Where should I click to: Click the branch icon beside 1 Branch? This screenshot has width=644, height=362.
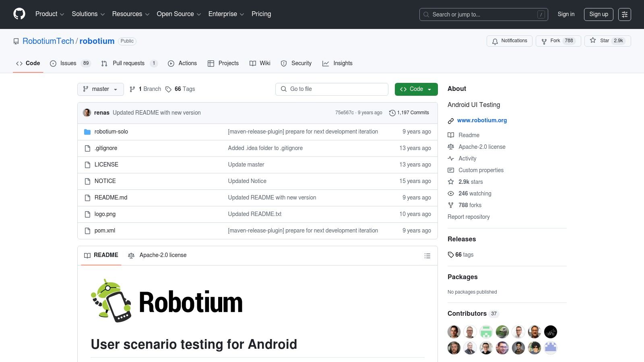(x=132, y=89)
